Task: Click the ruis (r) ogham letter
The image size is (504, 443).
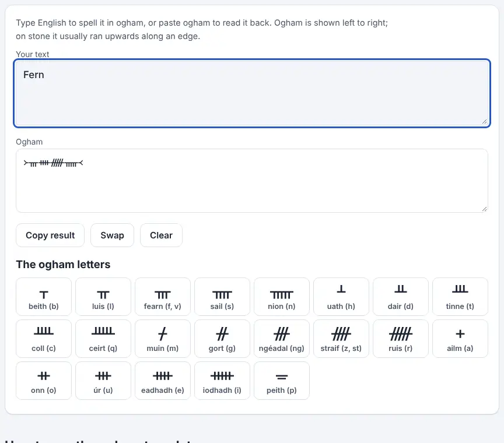Action: click(x=401, y=339)
